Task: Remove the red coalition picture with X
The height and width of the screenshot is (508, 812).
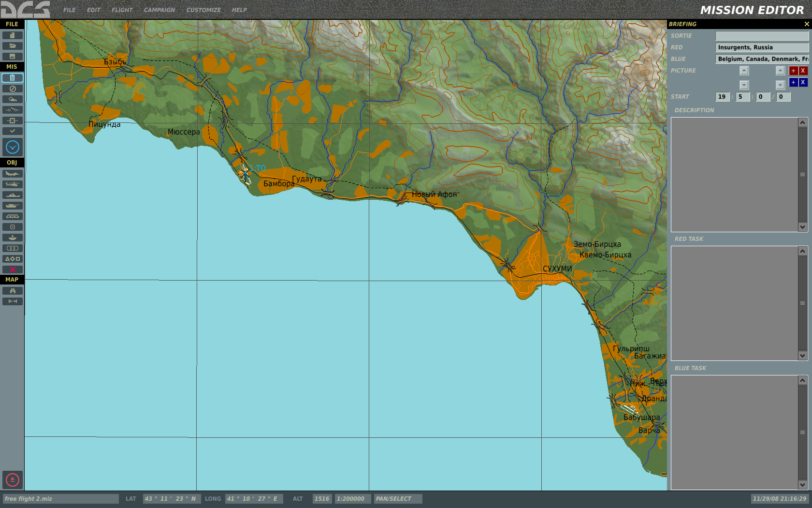Action: pyautogui.click(x=803, y=71)
